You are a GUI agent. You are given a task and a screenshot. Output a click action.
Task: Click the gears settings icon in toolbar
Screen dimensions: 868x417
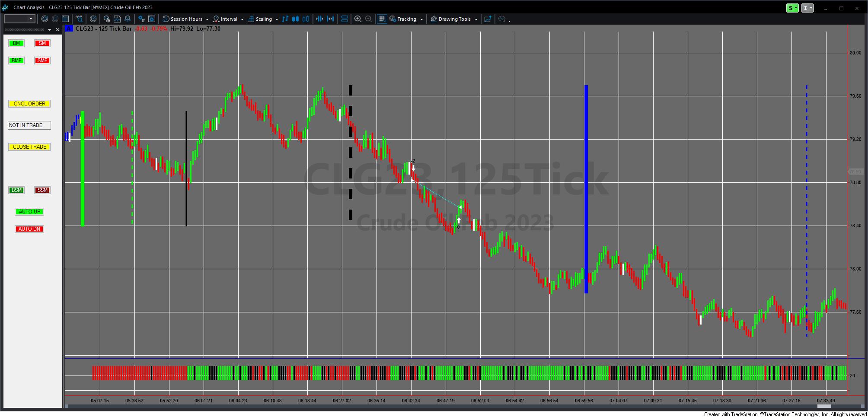point(141,19)
